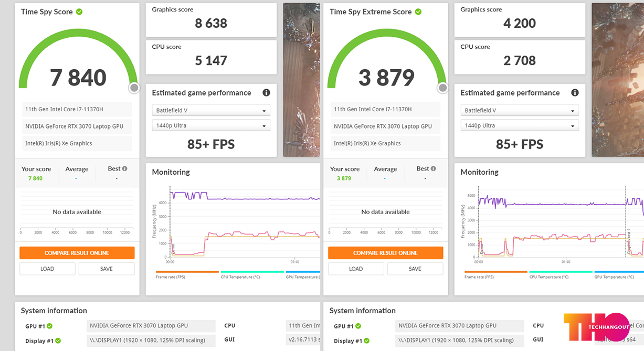Open the Estimated game performance info icon in the 3 879 result
The width and height of the screenshot is (644, 351).
tap(575, 93)
